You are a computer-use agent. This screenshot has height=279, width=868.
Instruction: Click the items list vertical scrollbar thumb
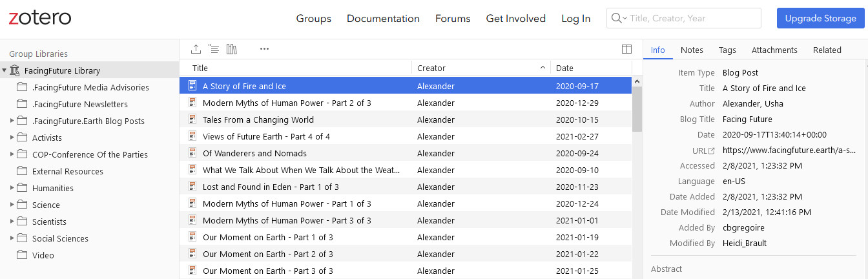click(637, 108)
